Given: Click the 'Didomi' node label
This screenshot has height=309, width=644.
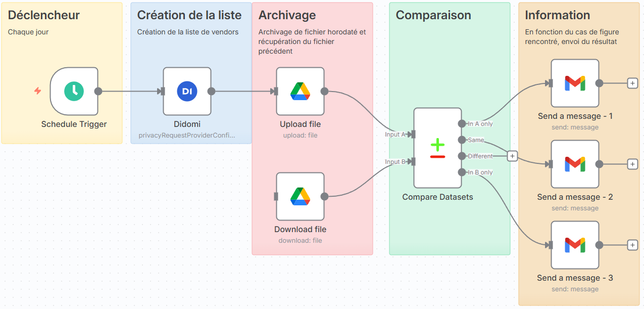Looking at the screenshot, I should click(x=187, y=124).
